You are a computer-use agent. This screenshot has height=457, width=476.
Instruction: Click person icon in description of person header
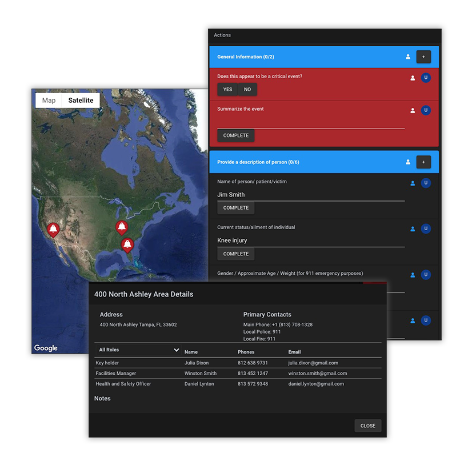coord(408,162)
